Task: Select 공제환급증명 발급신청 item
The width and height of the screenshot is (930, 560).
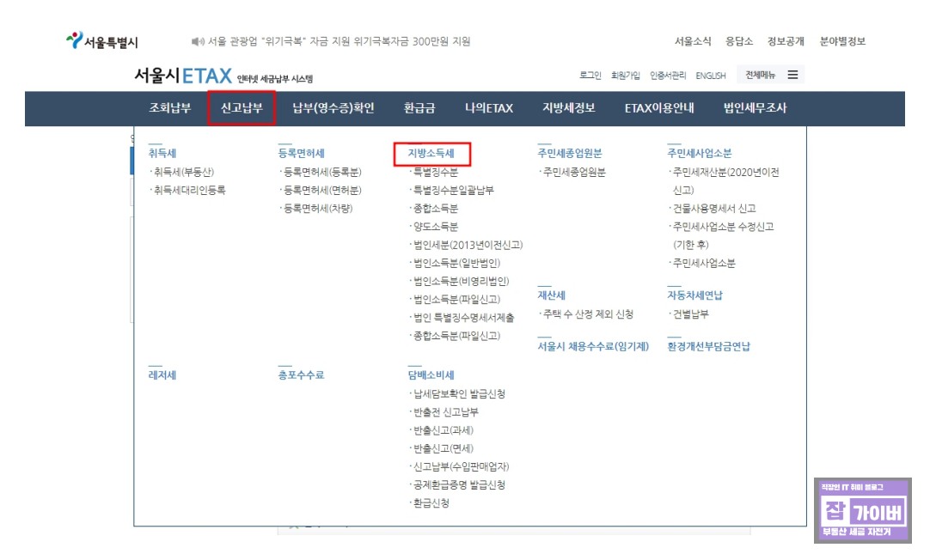Action: pos(459,484)
